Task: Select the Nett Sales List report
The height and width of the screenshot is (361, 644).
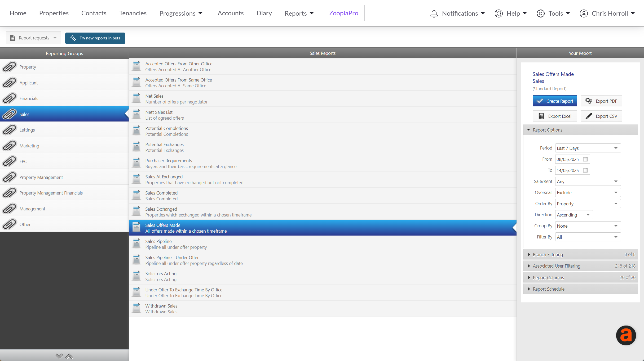Action: click(x=323, y=115)
